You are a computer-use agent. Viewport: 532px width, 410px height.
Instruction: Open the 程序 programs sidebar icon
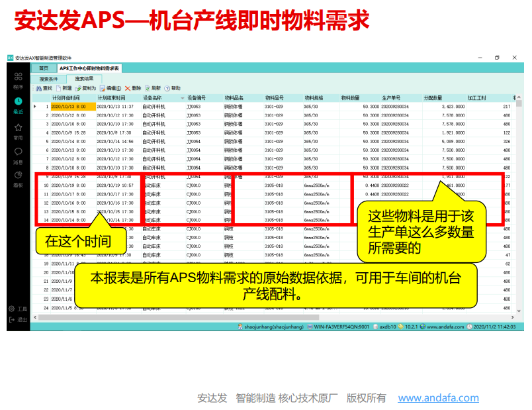pos(19,76)
